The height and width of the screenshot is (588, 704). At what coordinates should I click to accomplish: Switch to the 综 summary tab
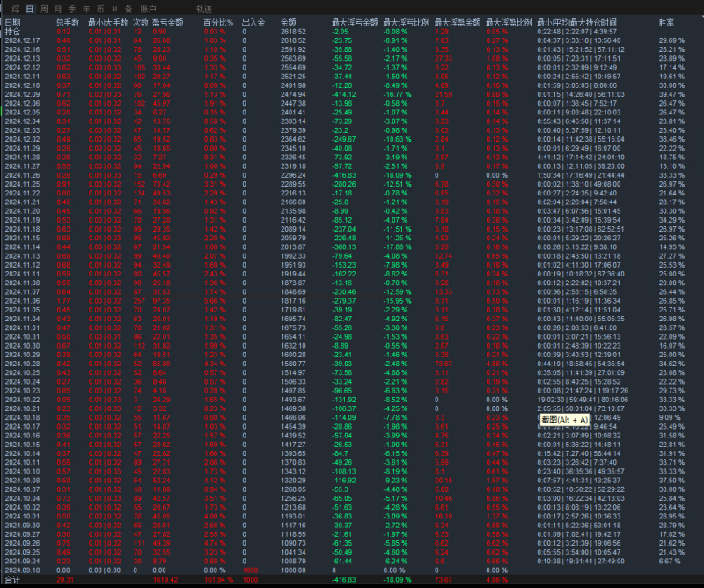15,8
